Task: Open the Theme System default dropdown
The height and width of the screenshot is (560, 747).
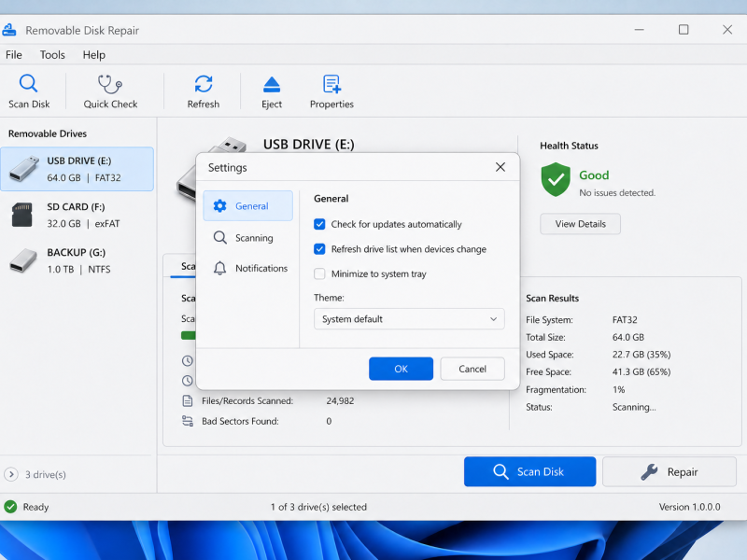Action: (409, 319)
